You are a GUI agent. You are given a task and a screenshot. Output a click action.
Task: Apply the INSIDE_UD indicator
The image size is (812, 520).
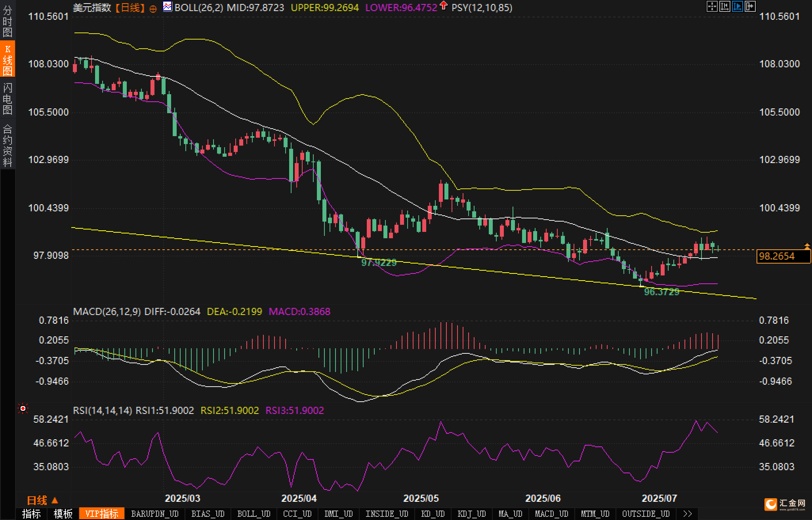(387, 514)
